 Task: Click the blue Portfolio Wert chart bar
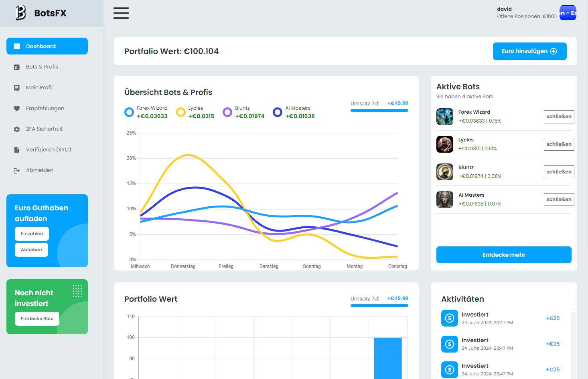[388, 358]
